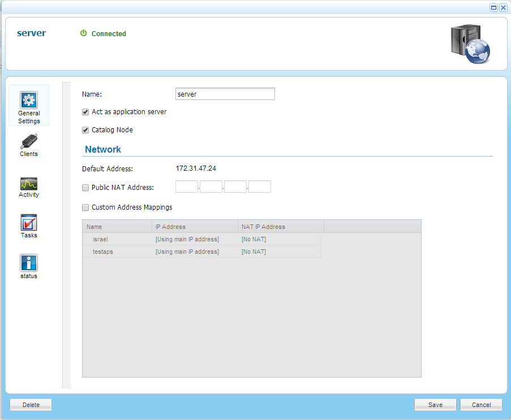Click the status label

coord(29,276)
